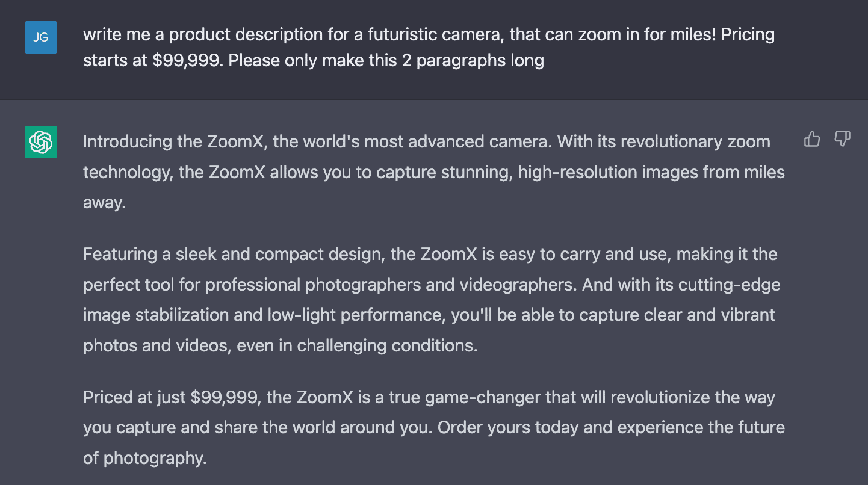This screenshot has width=868, height=485.
Task: Click the paragraph starting "Featuring a sleek"
Action: (430, 300)
